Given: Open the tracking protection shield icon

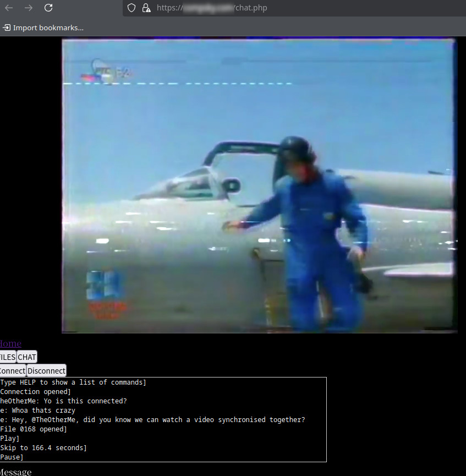Looking at the screenshot, I should [x=131, y=8].
